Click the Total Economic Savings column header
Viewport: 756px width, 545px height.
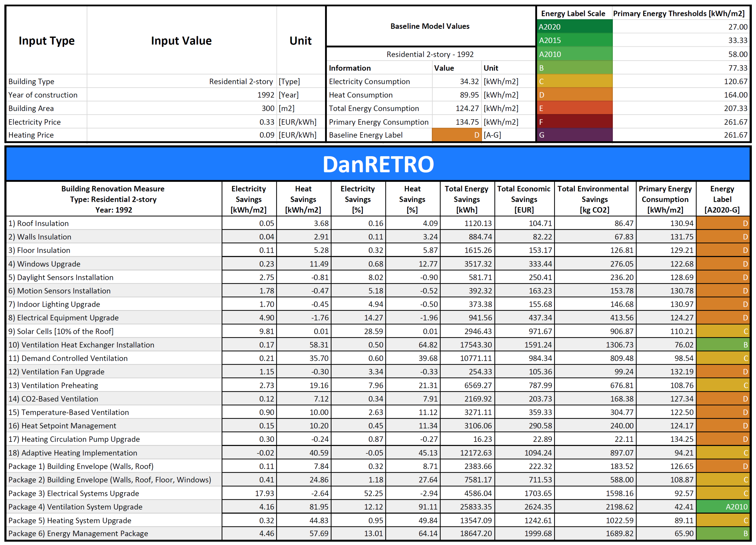[524, 199]
